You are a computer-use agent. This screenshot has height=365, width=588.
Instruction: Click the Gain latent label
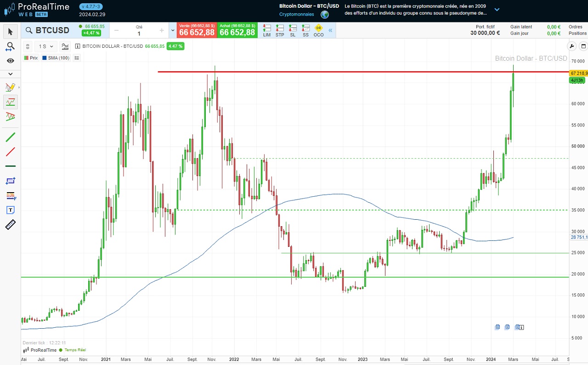[521, 27]
